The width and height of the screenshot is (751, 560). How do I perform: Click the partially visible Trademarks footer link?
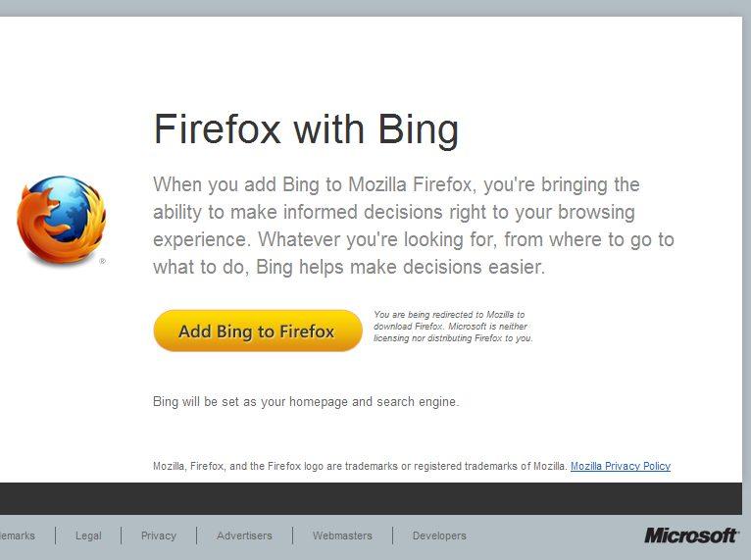[x=18, y=535]
